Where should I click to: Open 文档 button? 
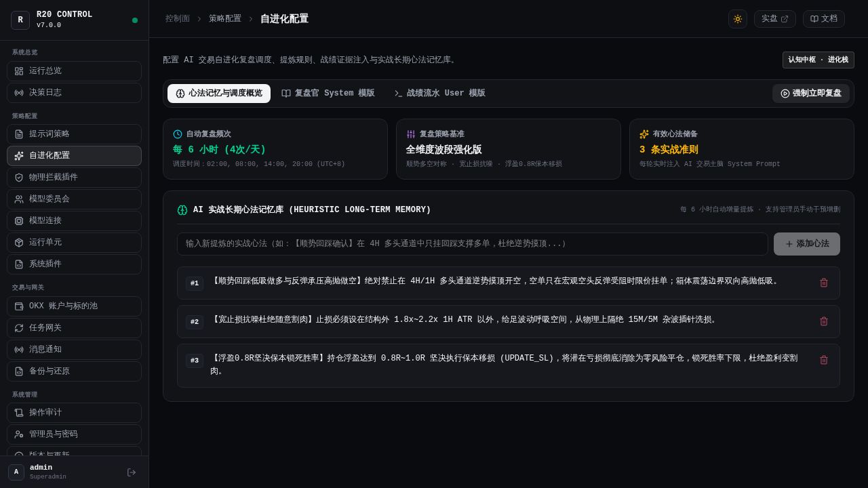pos(824,19)
